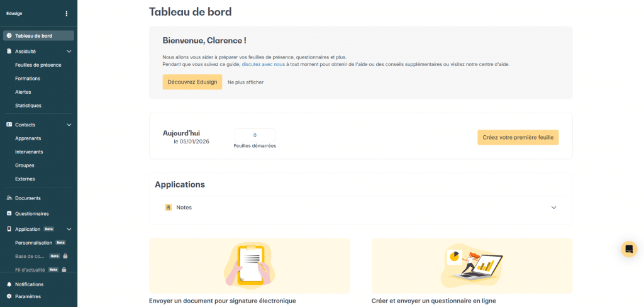
Task: Click the date le 05/01/2026
Action: click(x=191, y=142)
